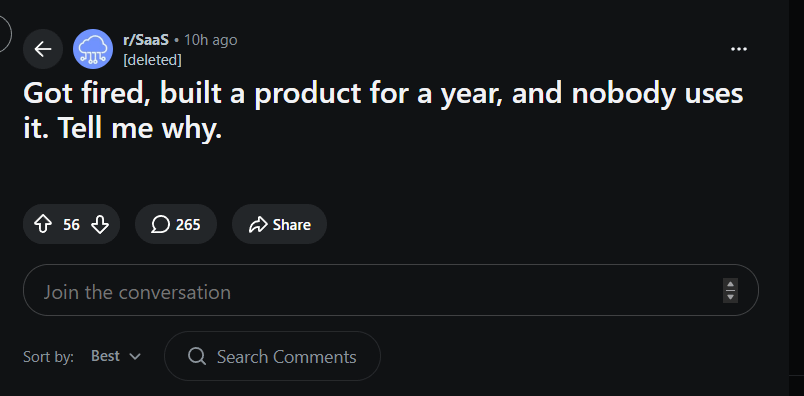This screenshot has height=396, width=804.
Task: Upvote the post about getting fired
Action: tap(43, 224)
